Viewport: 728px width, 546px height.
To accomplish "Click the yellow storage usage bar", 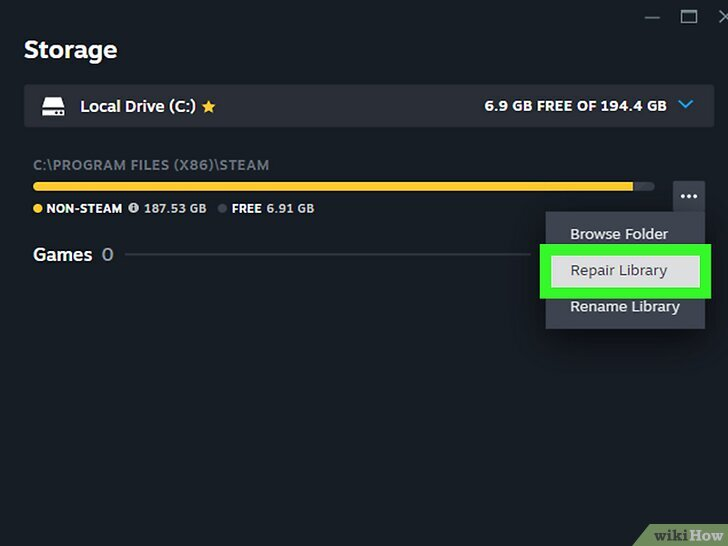I will pos(333,187).
